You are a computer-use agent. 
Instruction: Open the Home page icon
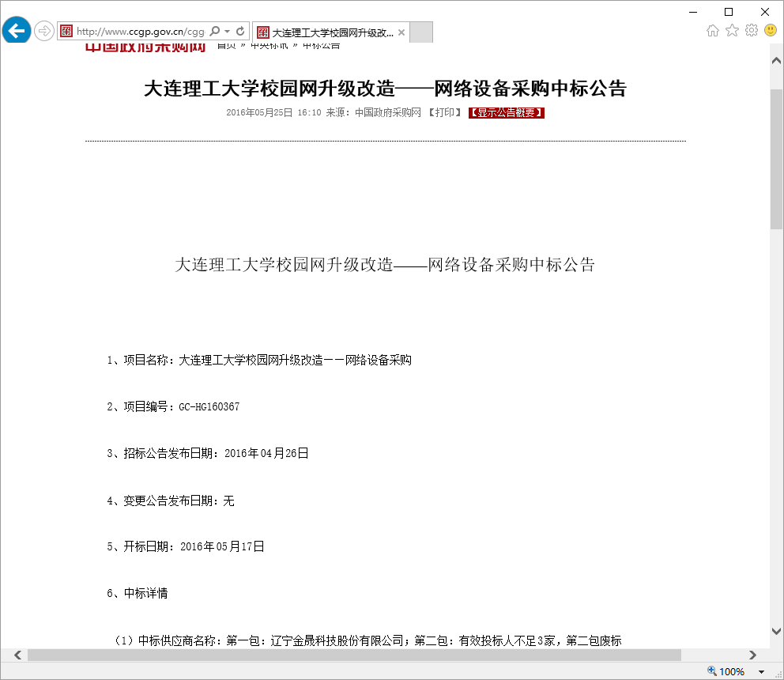[713, 31]
